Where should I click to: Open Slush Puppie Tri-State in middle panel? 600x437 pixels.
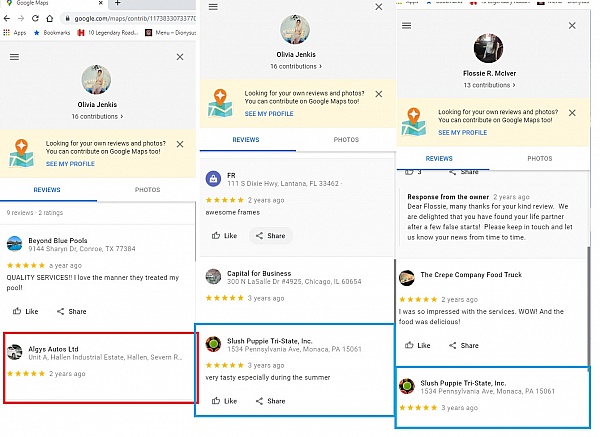pyautogui.click(x=270, y=341)
